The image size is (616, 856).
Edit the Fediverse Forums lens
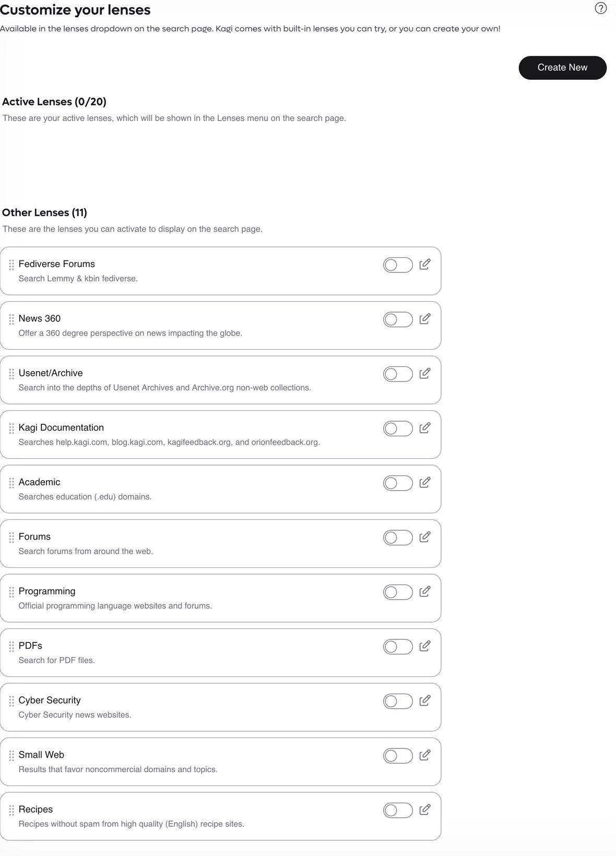click(425, 264)
